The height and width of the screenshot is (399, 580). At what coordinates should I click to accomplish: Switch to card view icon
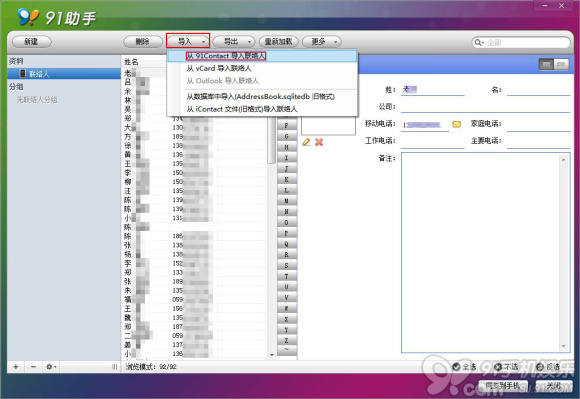pos(546,65)
